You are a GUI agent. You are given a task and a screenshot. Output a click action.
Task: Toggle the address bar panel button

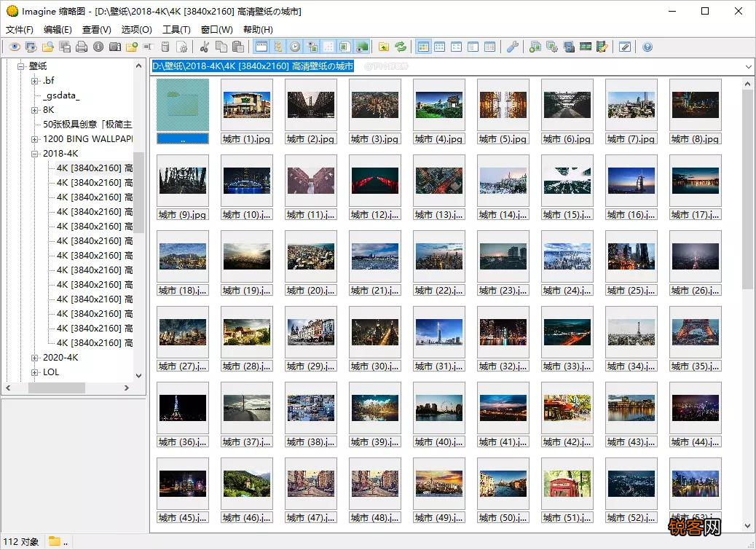click(x=261, y=47)
